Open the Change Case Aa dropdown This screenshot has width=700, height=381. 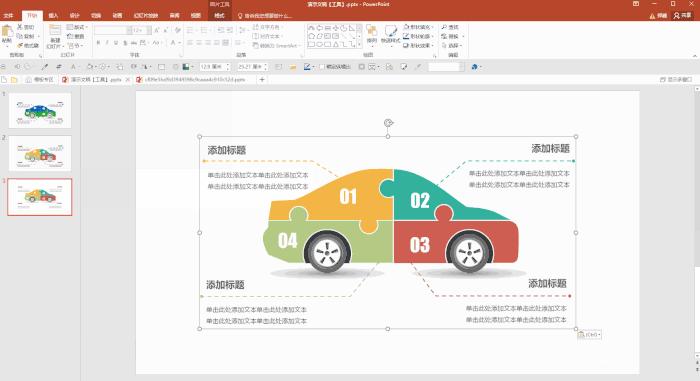coord(156,43)
